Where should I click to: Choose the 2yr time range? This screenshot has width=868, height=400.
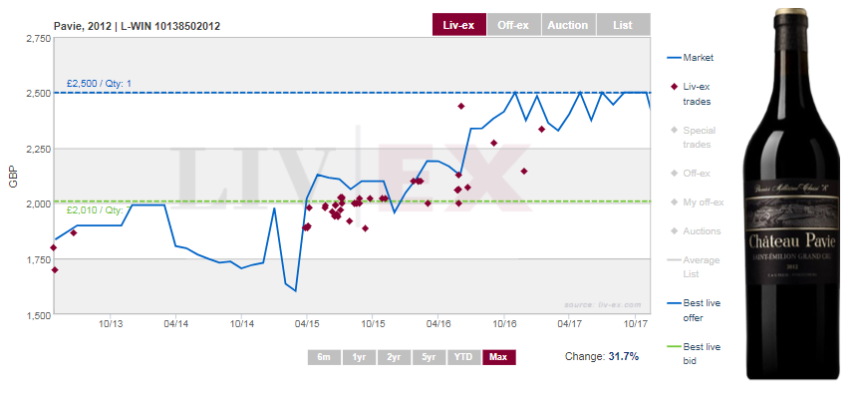coord(394,357)
